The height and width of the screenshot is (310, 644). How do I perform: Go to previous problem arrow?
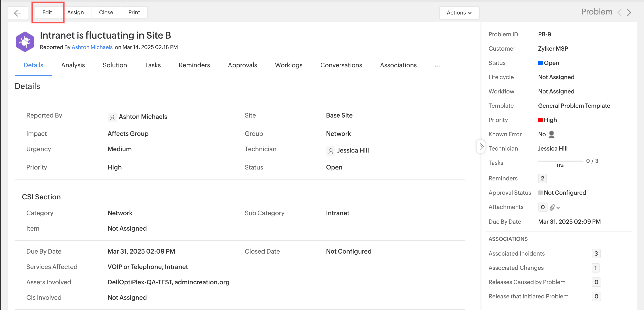click(619, 12)
